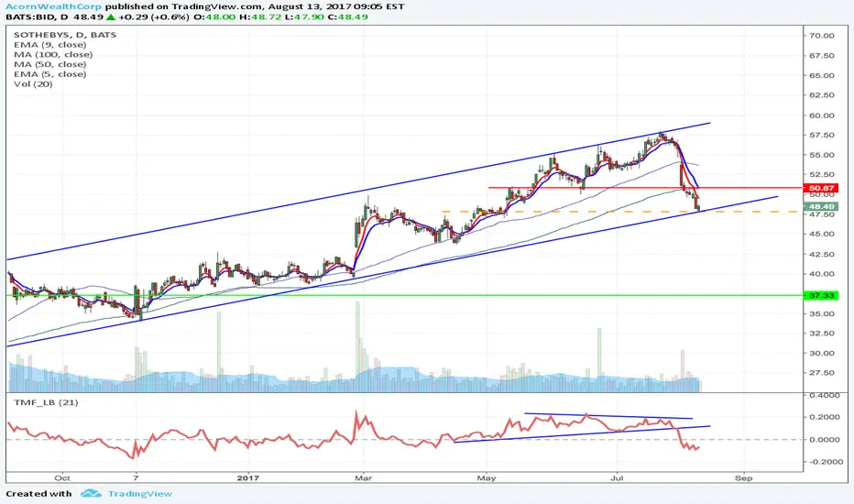
Task: Click the Oct date axis label
Action: pos(62,477)
